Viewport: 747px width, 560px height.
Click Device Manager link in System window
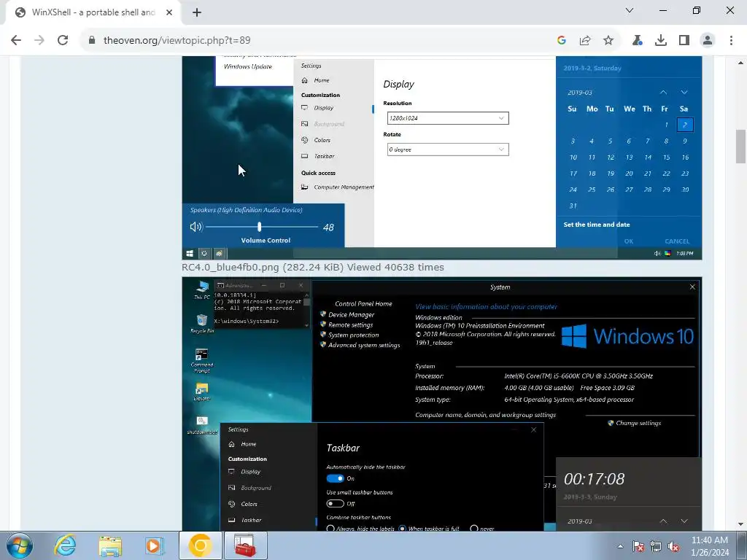351,315
